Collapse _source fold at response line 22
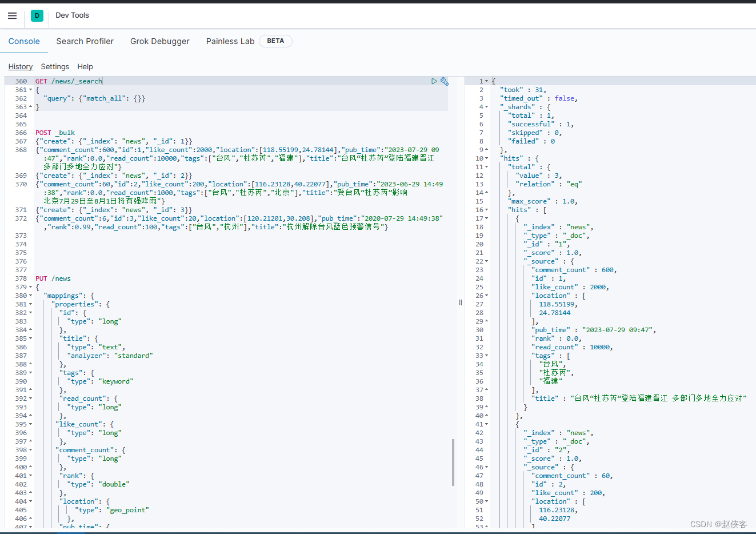The image size is (756, 534). [486, 261]
